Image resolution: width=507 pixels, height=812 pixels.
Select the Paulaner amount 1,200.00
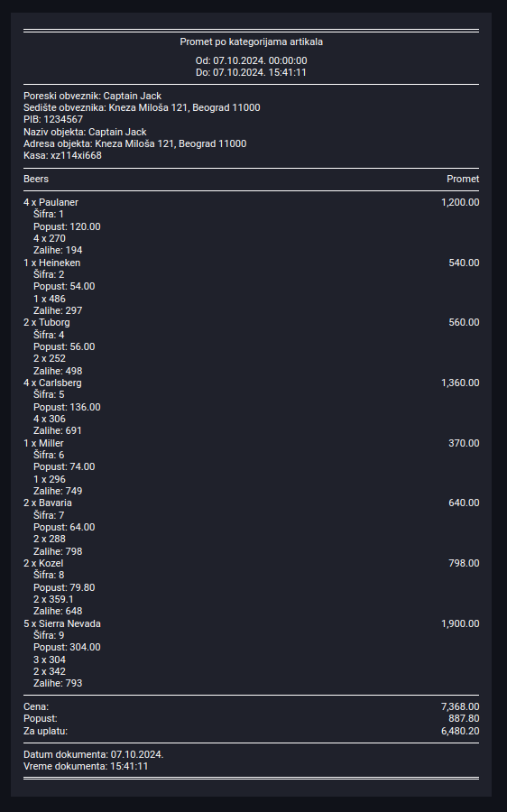click(460, 202)
